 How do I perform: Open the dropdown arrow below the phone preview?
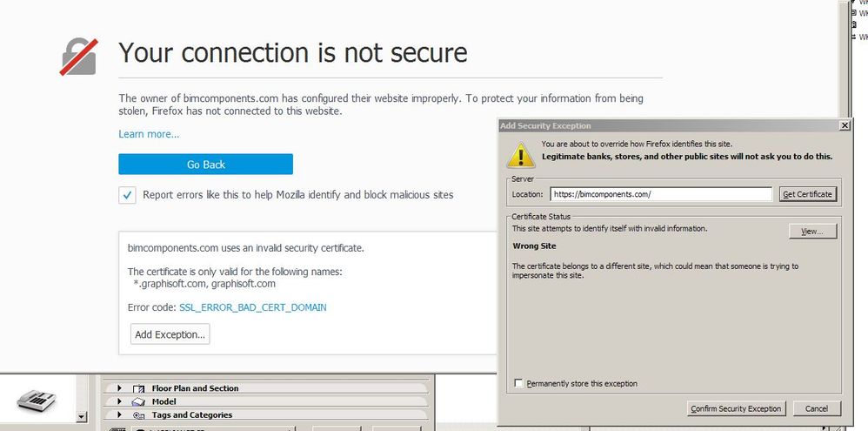(x=82, y=418)
